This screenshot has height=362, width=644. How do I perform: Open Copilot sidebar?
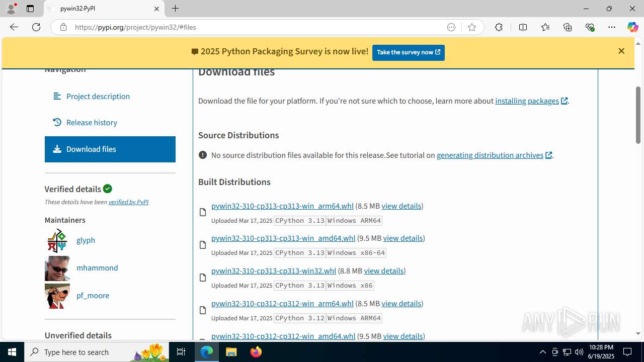point(632,27)
